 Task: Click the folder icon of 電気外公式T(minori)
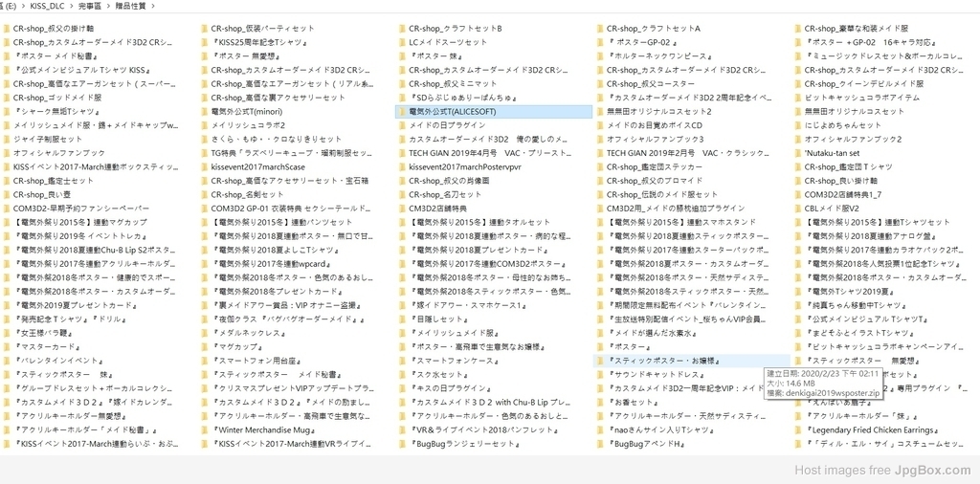(x=204, y=111)
